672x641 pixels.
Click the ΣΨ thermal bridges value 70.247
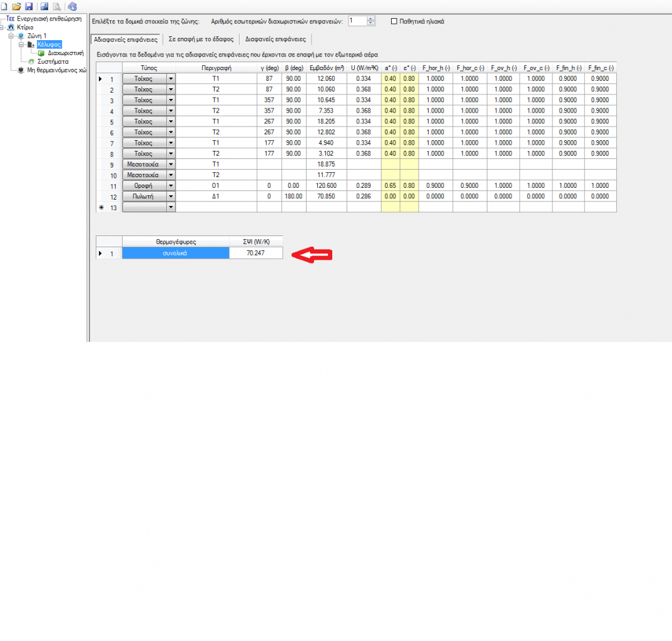pyautogui.click(x=255, y=254)
